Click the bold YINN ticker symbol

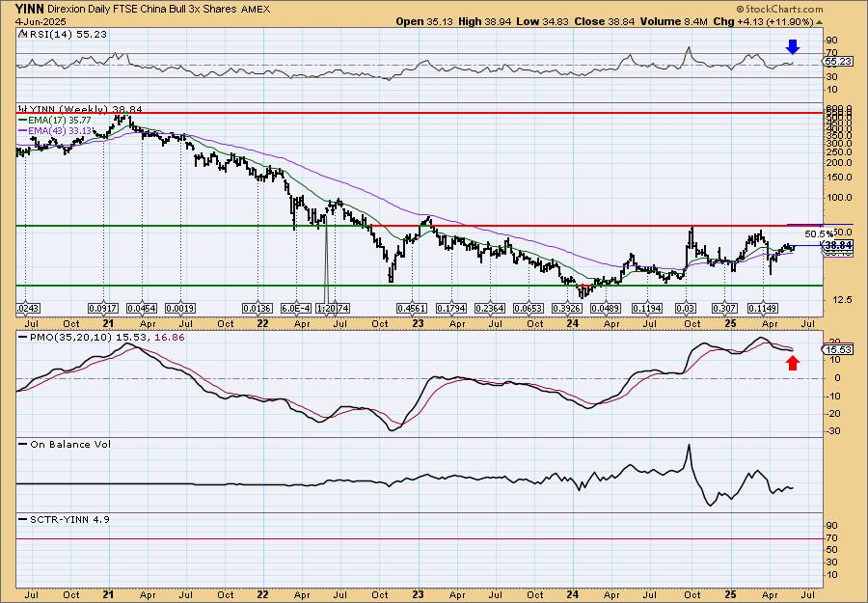point(29,9)
